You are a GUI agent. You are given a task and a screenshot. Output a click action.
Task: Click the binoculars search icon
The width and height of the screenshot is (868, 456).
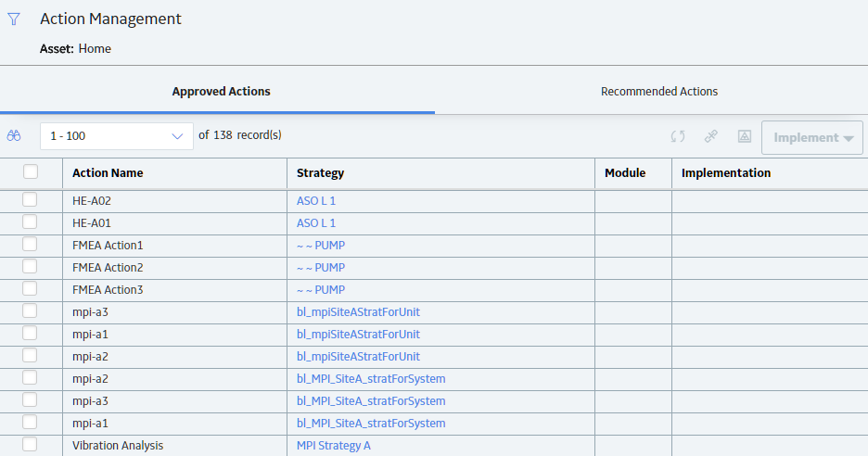point(14,135)
